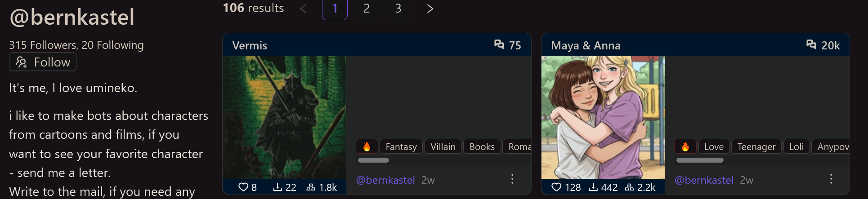The width and height of the screenshot is (868, 199).
Task: Open three-dot menu on Vermis card
Action: coord(512,179)
